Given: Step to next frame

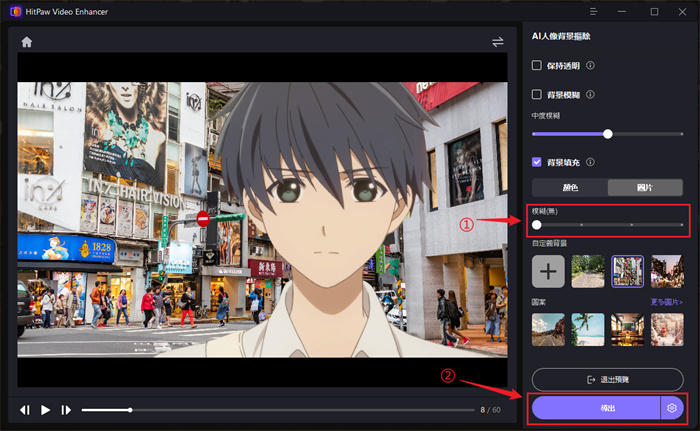Looking at the screenshot, I should pyautogui.click(x=66, y=410).
